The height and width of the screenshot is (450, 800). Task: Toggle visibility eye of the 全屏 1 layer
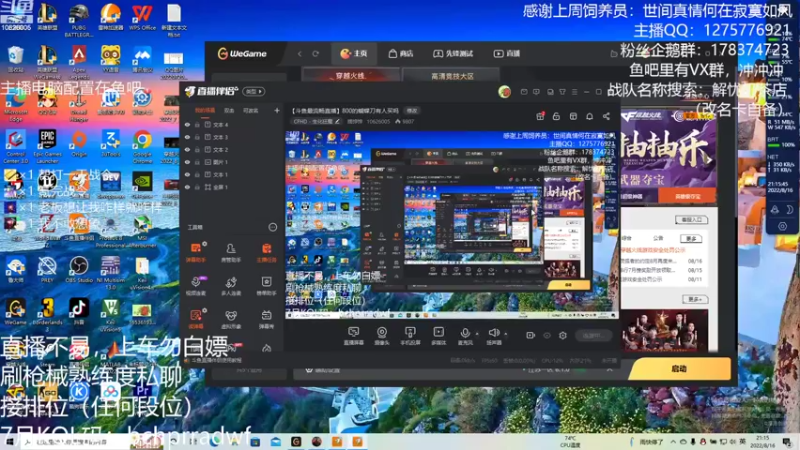(x=187, y=187)
